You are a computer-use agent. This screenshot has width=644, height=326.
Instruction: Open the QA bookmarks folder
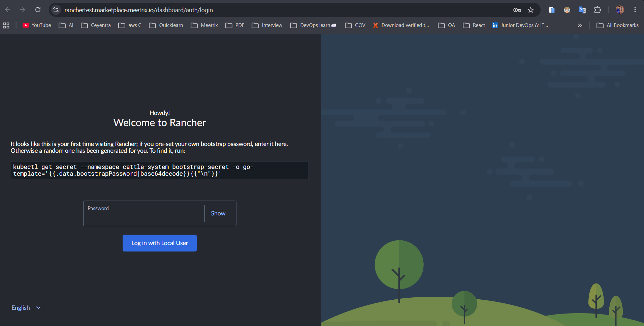[x=446, y=25]
